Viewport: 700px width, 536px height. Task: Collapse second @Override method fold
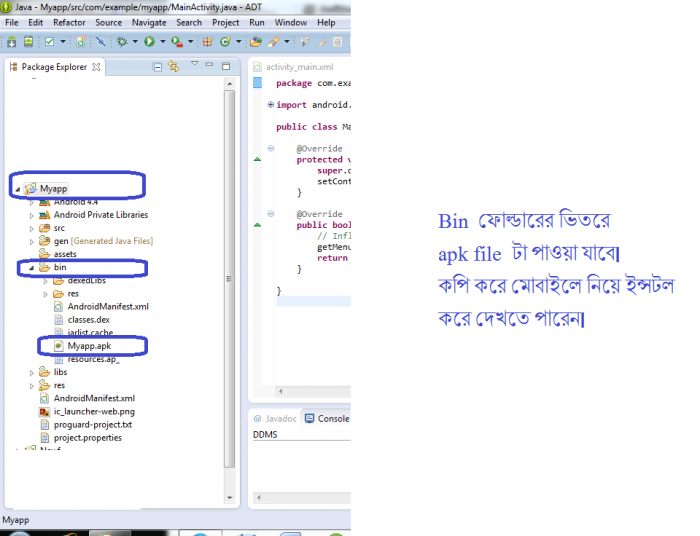pos(271,214)
